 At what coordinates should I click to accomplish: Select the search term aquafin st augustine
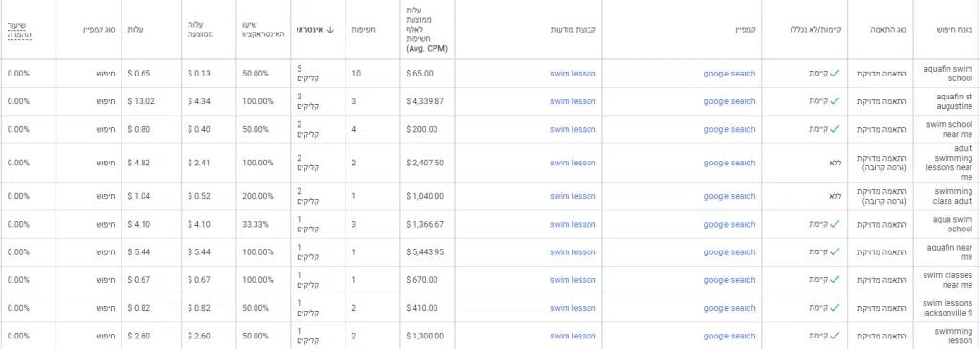pyautogui.click(x=954, y=101)
